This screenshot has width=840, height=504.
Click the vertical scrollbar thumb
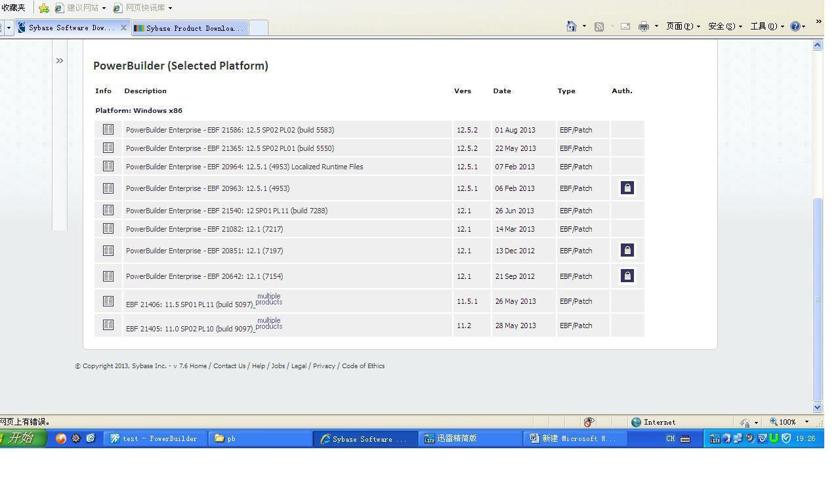(818, 299)
